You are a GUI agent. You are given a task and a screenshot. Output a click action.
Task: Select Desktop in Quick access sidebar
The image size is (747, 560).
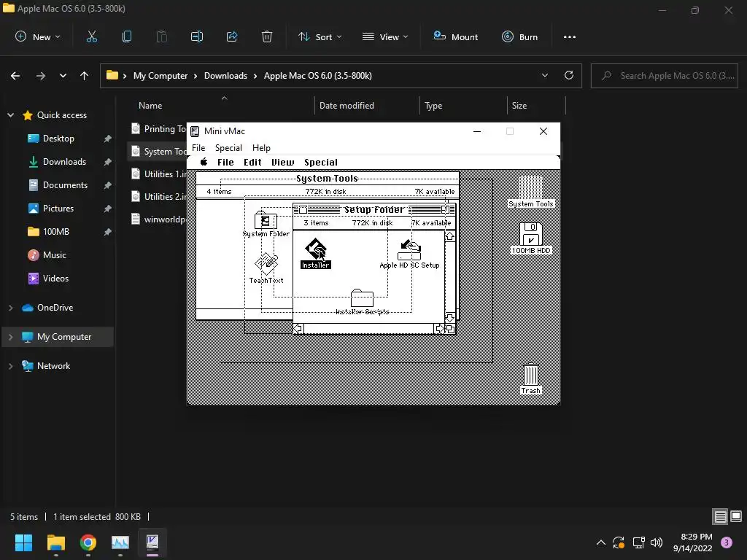(x=58, y=139)
